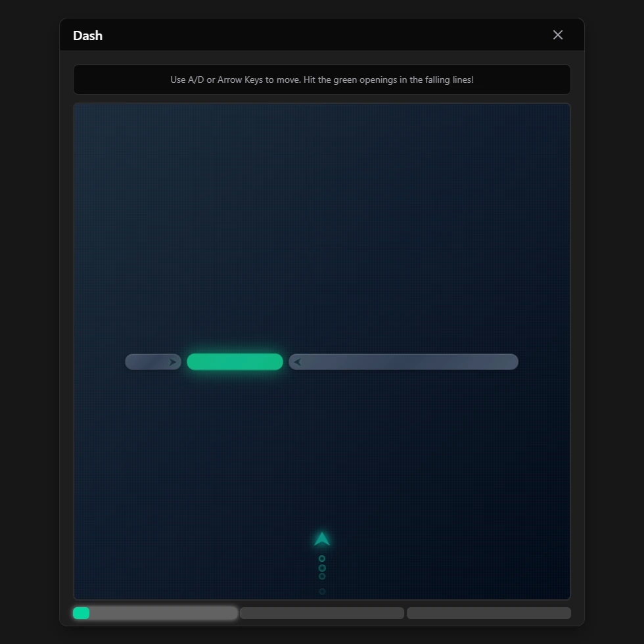Click the lowest faded trail dot
The width and height of the screenshot is (644, 644).
coord(322,591)
